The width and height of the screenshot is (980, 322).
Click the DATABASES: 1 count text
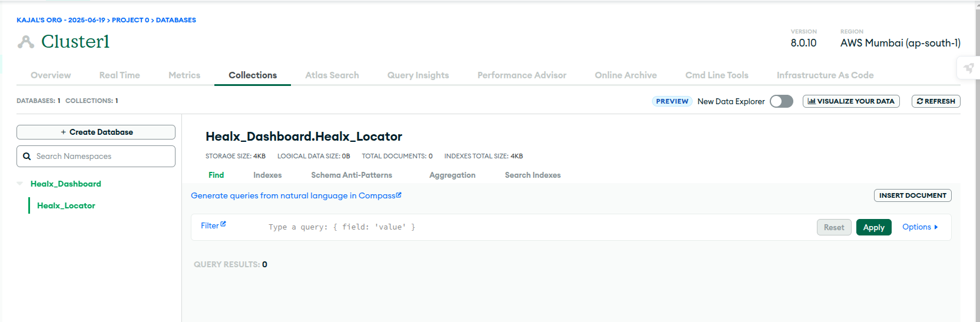pyautogui.click(x=38, y=101)
